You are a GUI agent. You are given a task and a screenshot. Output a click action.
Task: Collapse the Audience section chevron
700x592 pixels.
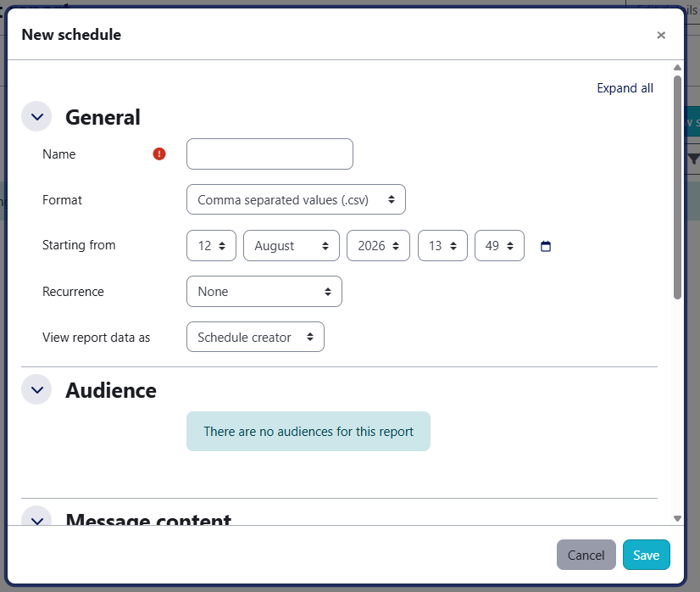click(37, 389)
